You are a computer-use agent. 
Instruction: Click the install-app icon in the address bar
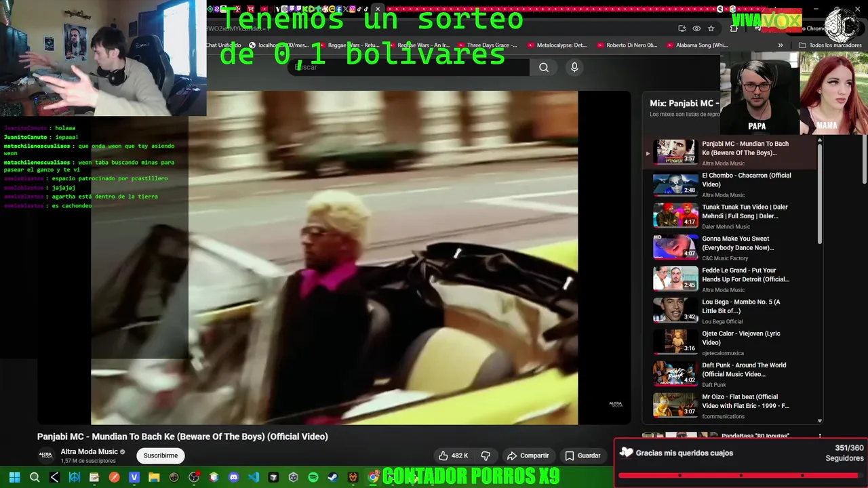(682, 28)
